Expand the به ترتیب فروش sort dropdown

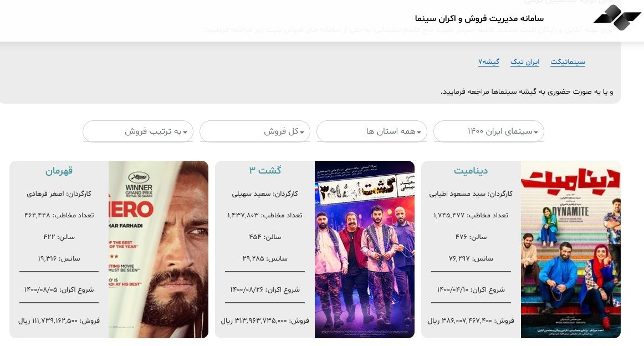138,131
